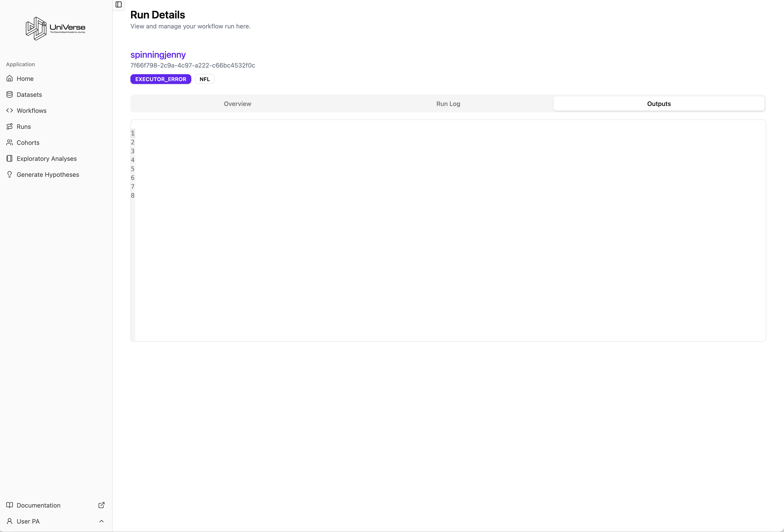This screenshot has height=532, width=784.
Task: Click the Documentation book icon
Action: click(x=10, y=505)
